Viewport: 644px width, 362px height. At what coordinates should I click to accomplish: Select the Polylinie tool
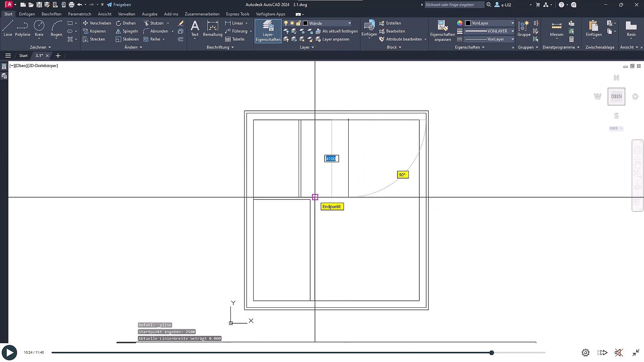[22, 28]
